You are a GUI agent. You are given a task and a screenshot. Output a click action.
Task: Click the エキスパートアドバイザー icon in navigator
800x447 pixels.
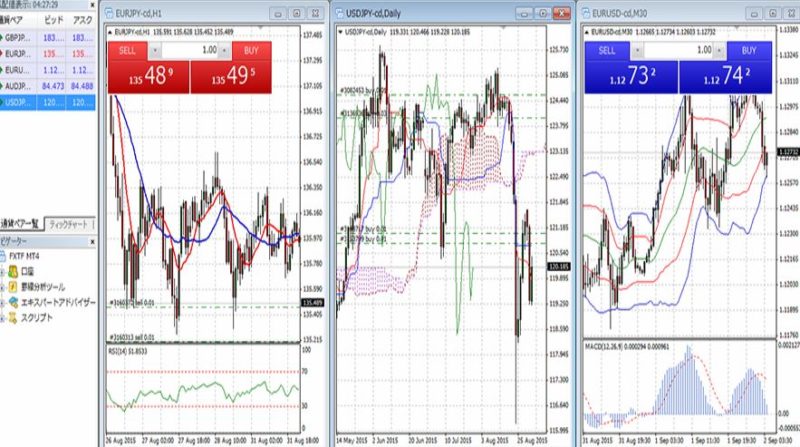pyautogui.click(x=13, y=302)
